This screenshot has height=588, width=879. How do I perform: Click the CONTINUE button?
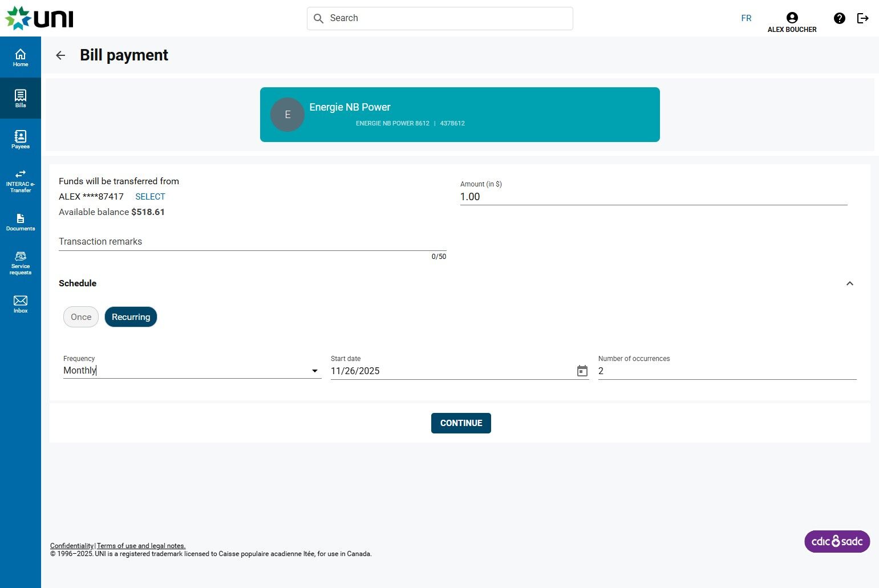click(461, 423)
